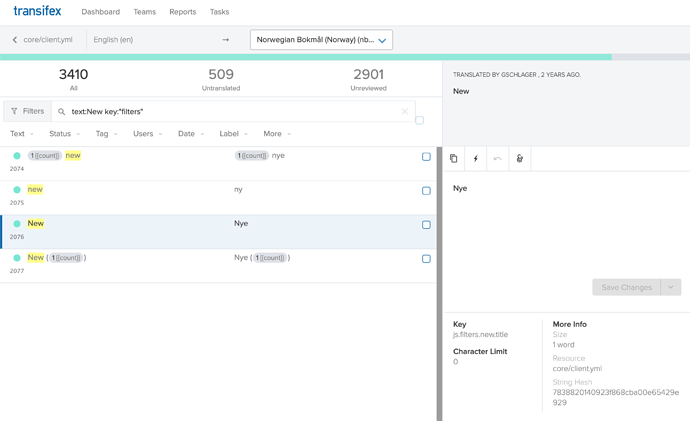
Task: Click the vertical scrollbar between list and editor
Action: tap(439, 284)
